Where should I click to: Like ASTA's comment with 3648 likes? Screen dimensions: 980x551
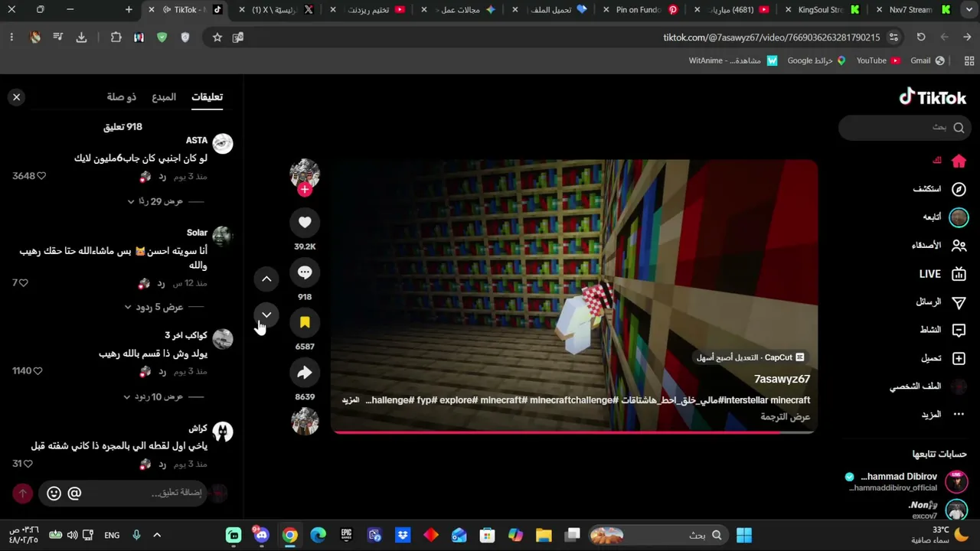(41, 176)
